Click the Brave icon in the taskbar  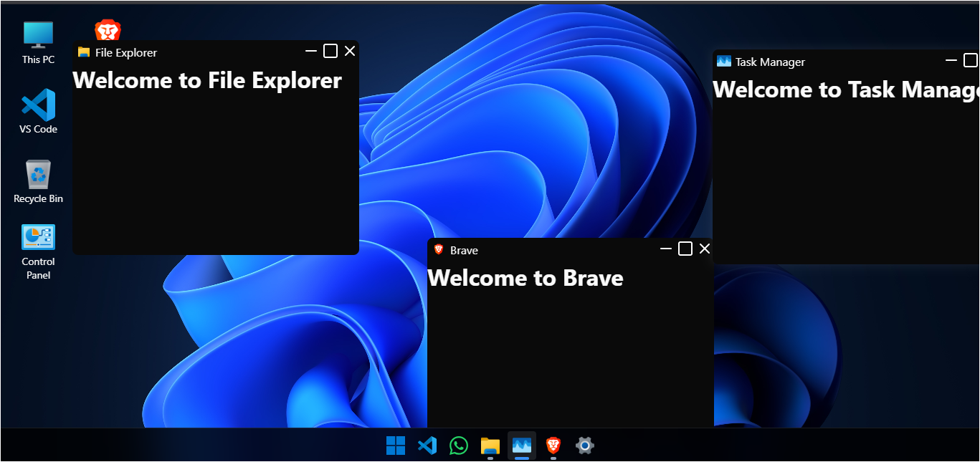[x=553, y=446]
